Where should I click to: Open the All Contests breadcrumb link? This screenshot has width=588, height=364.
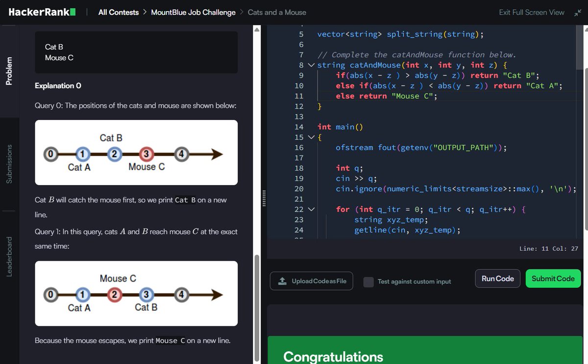(x=119, y=12)
